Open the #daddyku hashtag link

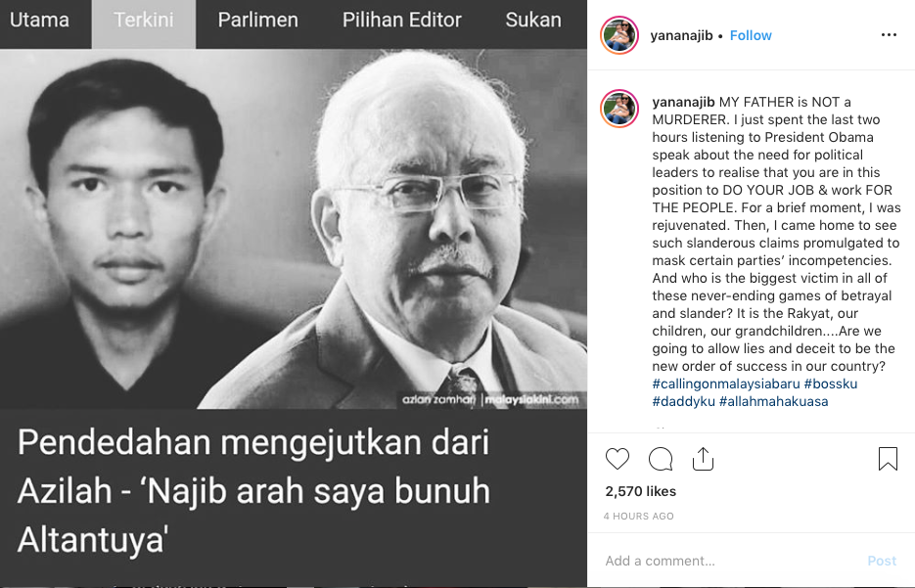[x=683, y=401]
